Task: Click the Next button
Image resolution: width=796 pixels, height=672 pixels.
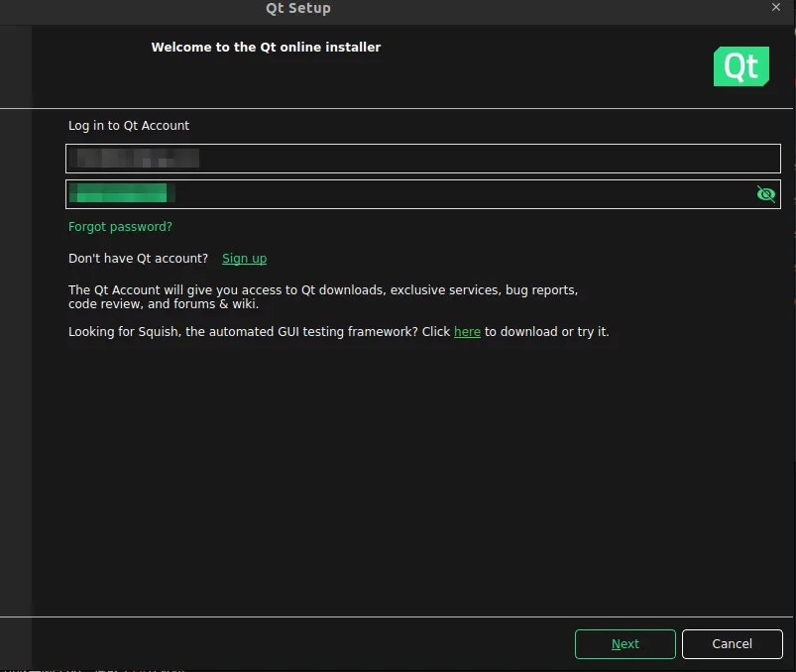Action: coord(625,644)
